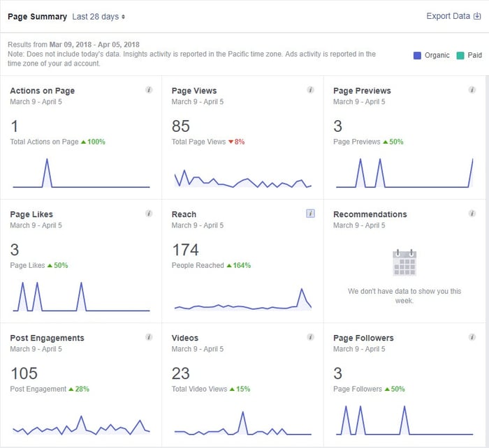Click the info icon on Actions on Page
The height and width of the screenshot is (448, 489).
(x=149, y=90)
